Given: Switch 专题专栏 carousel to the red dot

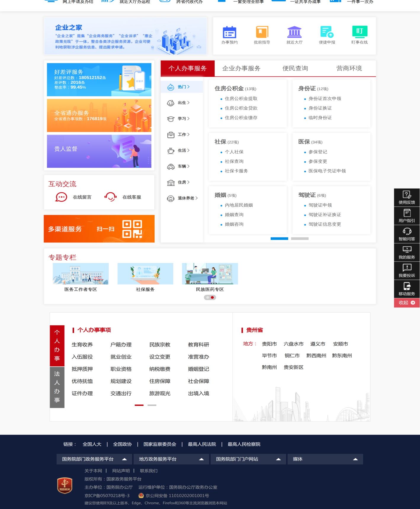Looking at the screenshot, I should click(x=212, y=297).
